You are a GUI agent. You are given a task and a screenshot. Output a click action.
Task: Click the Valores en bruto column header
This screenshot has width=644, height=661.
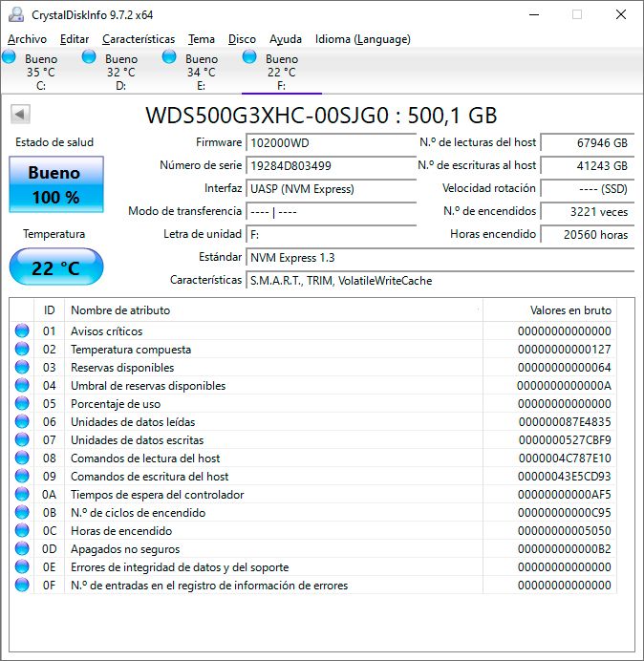click(x=550, y=310)
